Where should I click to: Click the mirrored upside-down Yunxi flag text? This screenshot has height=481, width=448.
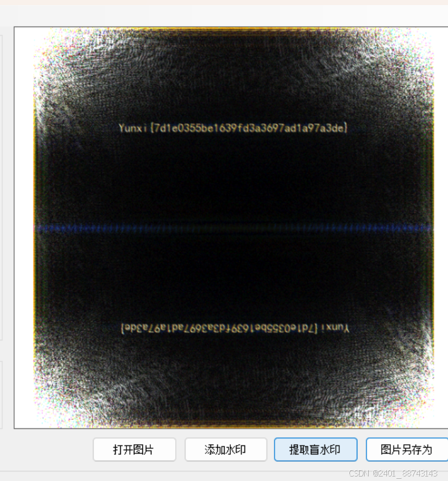point(235,328)
